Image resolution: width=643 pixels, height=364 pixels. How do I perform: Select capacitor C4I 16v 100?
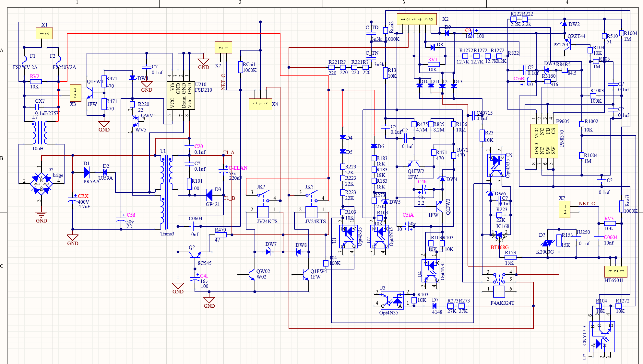tap(195, 279)
